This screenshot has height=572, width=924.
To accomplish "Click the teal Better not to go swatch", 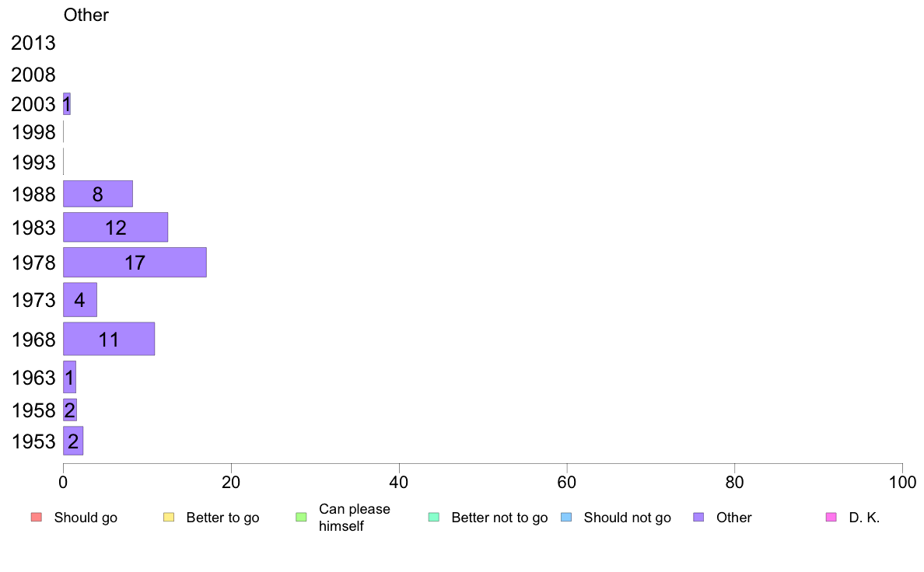I will click(434, 518).
